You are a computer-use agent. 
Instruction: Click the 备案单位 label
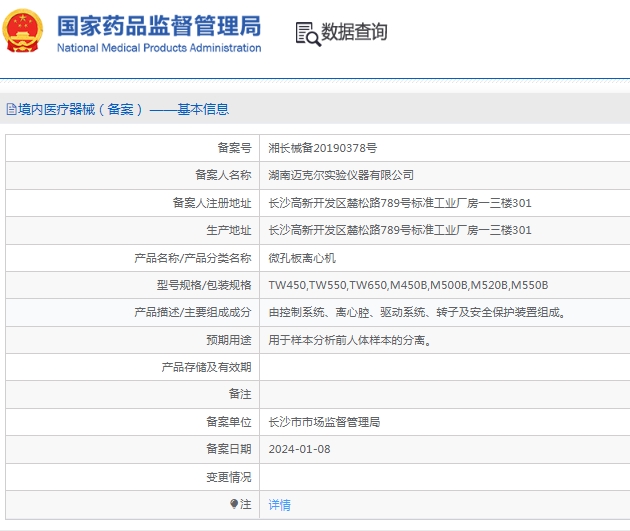point(229,422)
